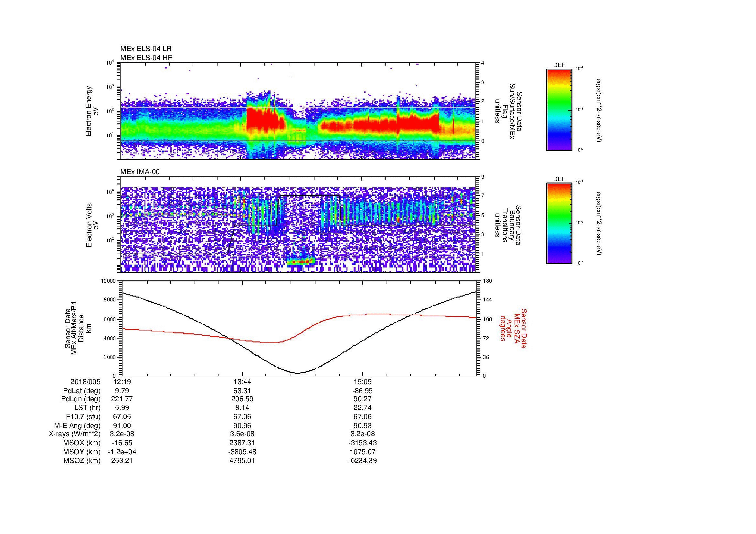Image resolution: width=756 pixels, height=534 pixels.
Task: Click the 'MSOY (km)' row label
Action: (x=82, y=452)
